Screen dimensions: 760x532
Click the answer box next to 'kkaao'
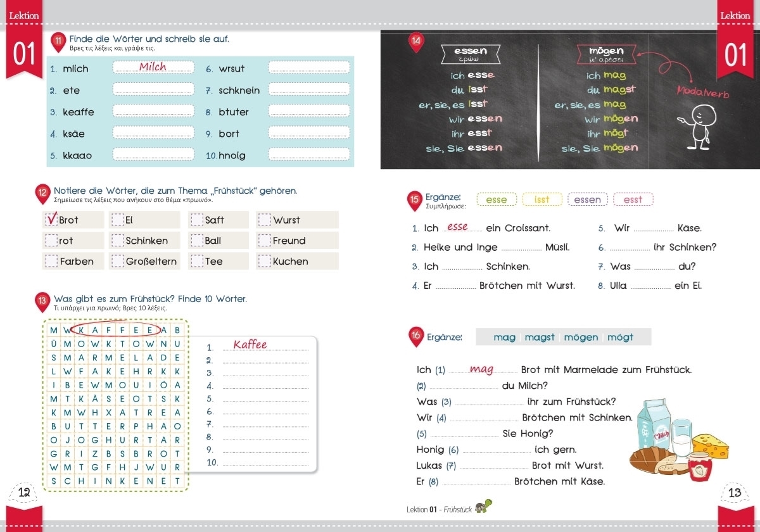pyautogui.click(x=153, y=155)
